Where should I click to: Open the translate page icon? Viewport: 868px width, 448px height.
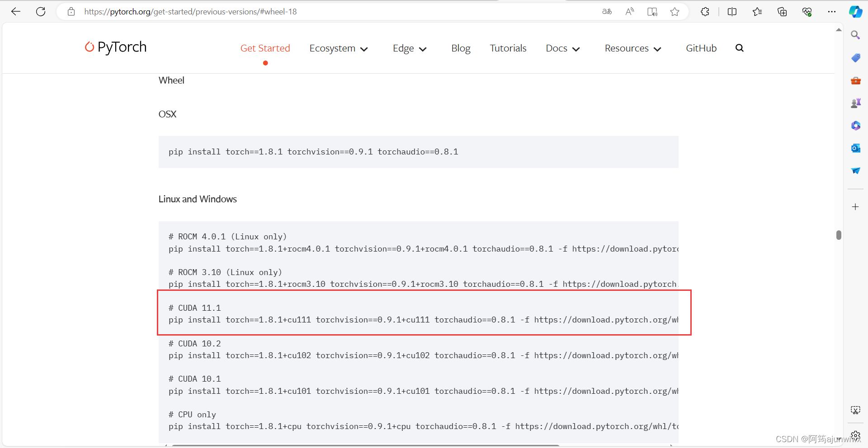click(607, 12)
